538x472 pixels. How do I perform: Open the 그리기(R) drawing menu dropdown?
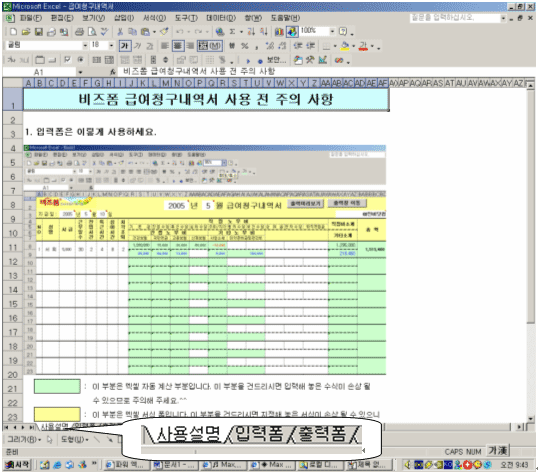24,439
